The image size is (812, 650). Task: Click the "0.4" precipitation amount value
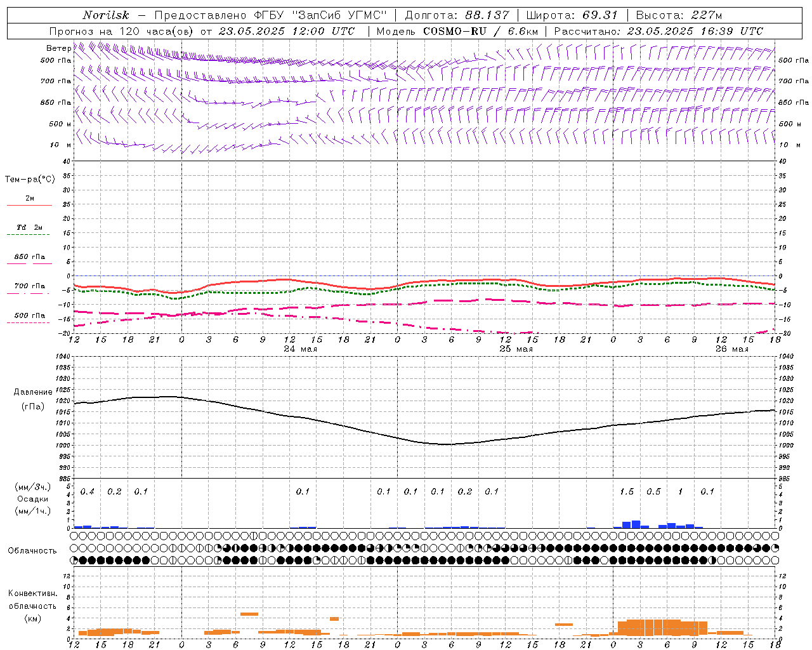88,492
